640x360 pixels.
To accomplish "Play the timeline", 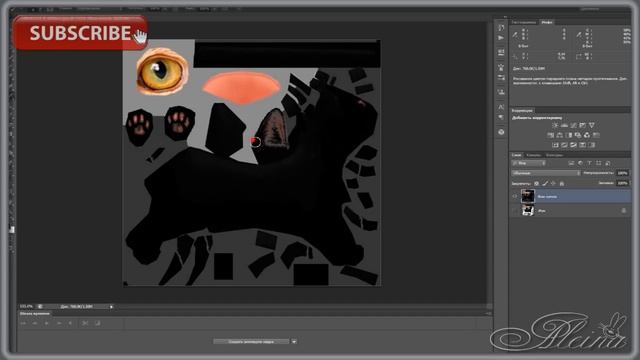I will [47, 323].
